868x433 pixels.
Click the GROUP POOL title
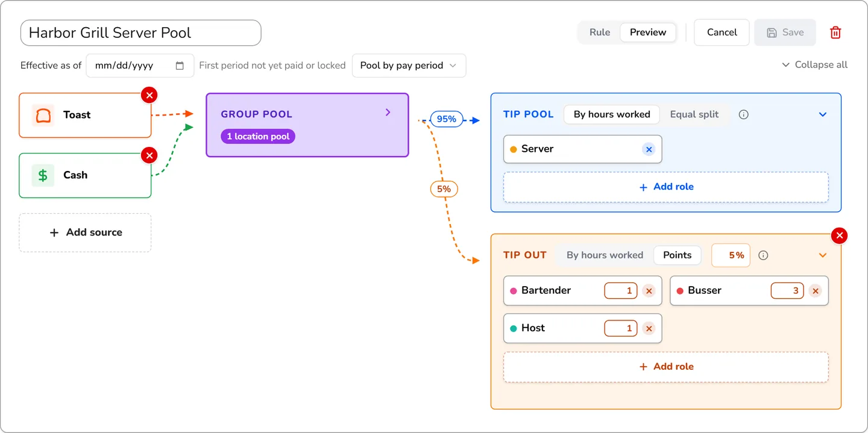[257, 114]
